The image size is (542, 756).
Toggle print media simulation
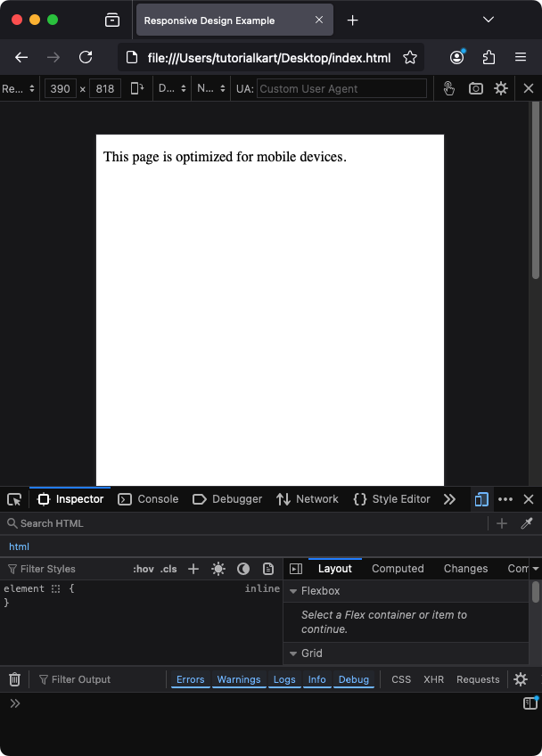coord(268,569)
